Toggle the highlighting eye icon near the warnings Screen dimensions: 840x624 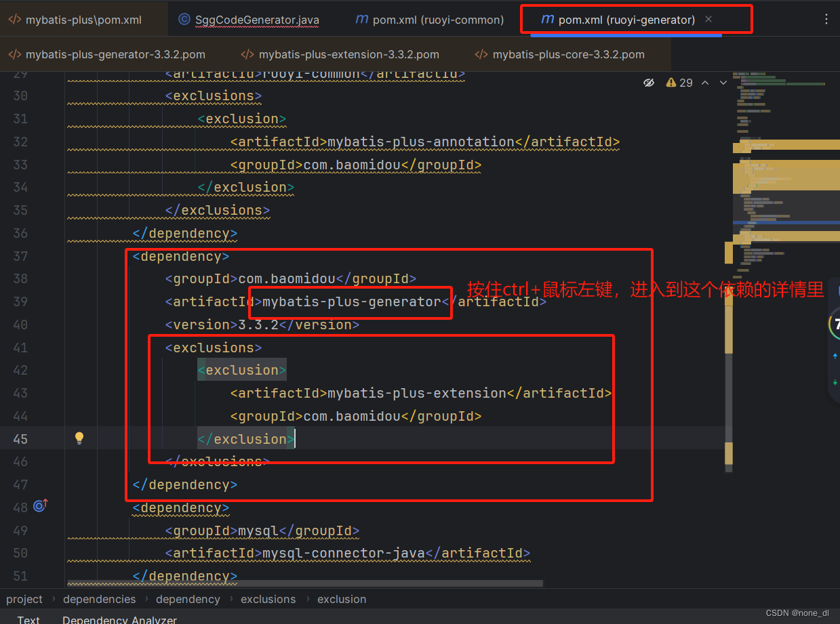pos(649,82)
